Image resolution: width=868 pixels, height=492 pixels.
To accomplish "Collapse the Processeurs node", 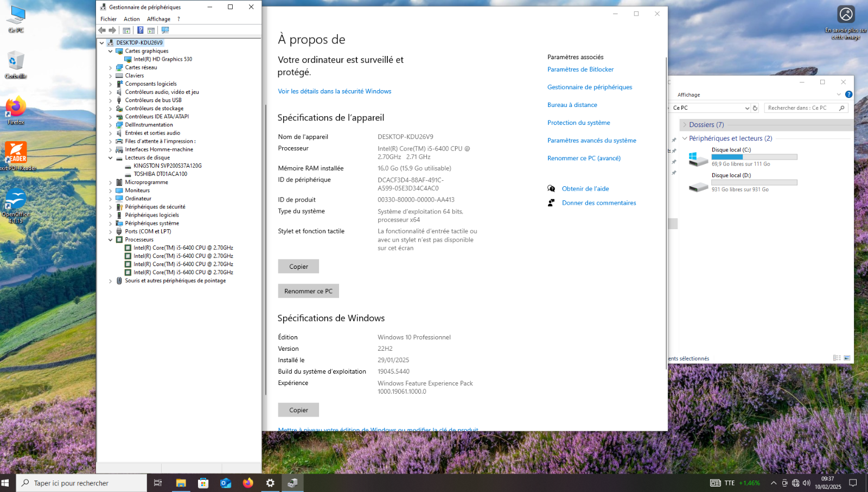I will tap(111, 239).
